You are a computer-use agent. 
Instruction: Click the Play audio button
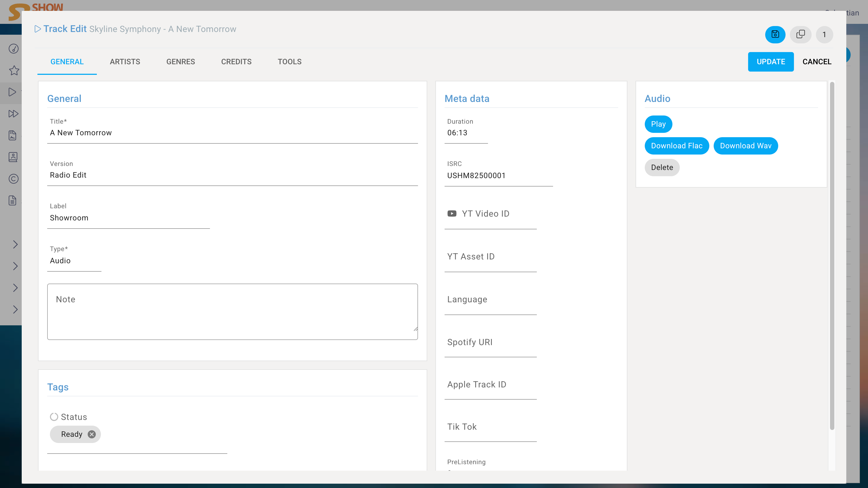pyautogui.click(x=658, y=124)
